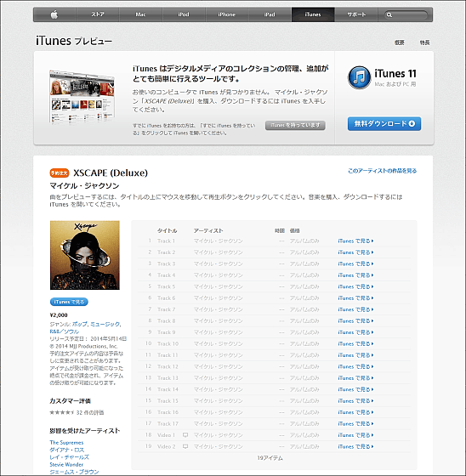The width and height of the screenshot is (466, 476).
Task: Click the video icon beside Video 1
Action: pos(185,435)
